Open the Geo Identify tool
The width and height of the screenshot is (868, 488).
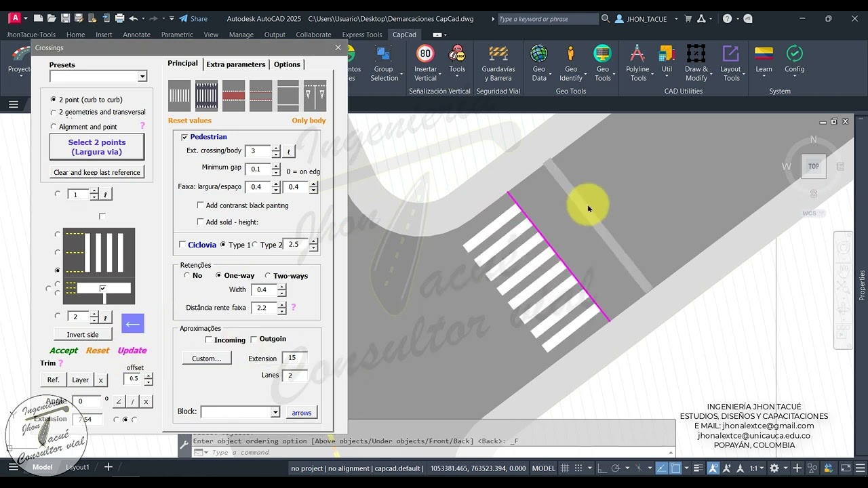(x=571, y=62)
